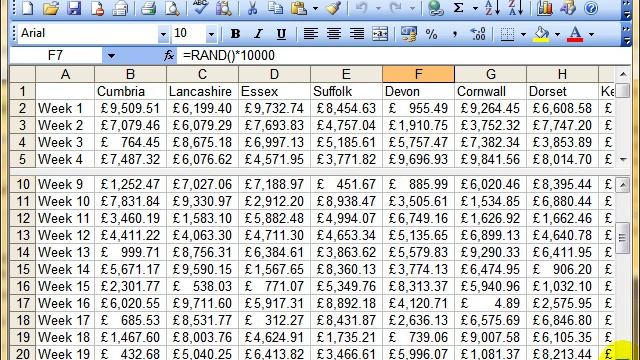Paste using the clipboard icon
Viewport: 640px width, 360px height.
click(299, 8)
